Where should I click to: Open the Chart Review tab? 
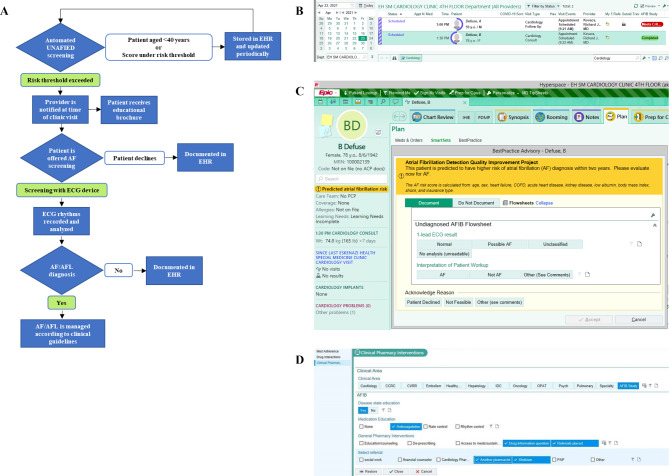[x=434, y=117]
